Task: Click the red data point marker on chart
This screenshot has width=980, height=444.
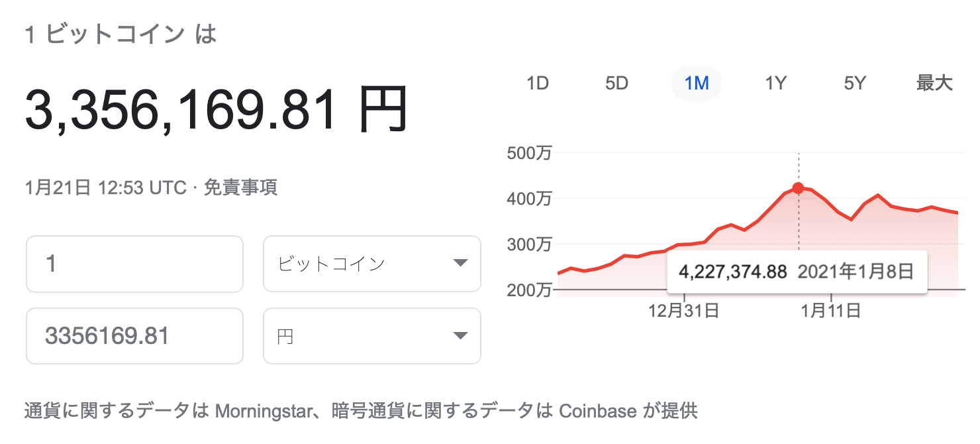Action: [x=799, y=188]
